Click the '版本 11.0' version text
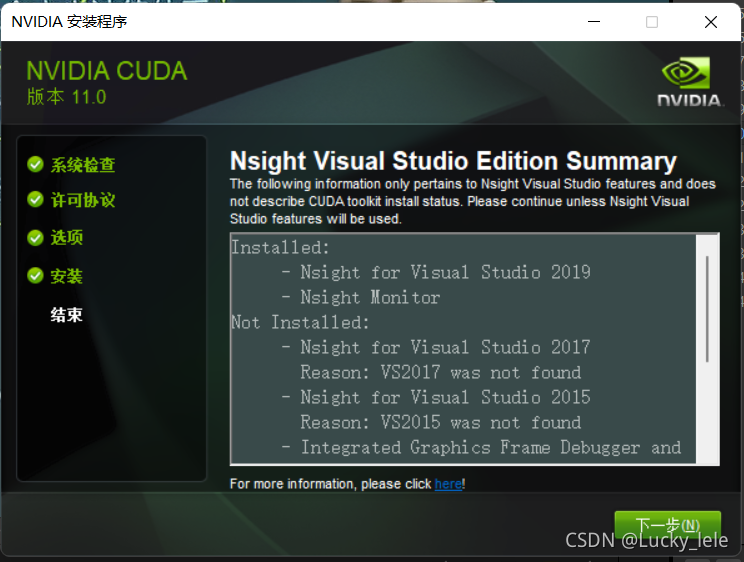 (66, 97)
